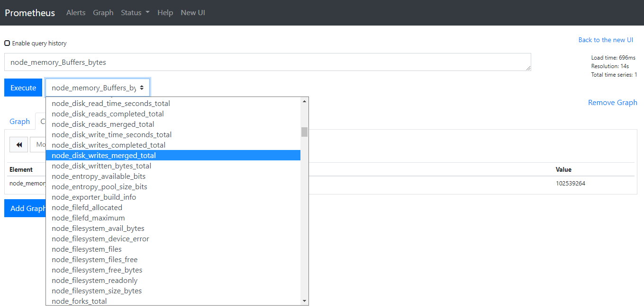Pick node_filesystem_files metric
This screenshot has height=308, width=644.
(x=173, y=249)
